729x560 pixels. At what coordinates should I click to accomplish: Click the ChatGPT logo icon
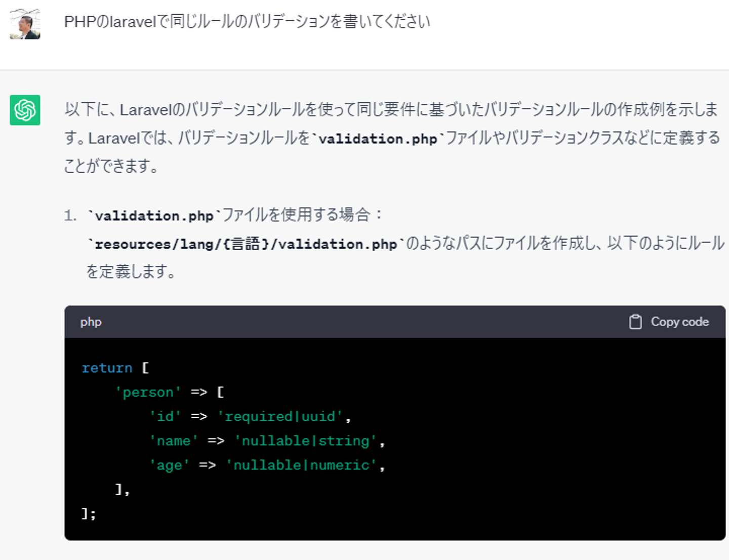(25, 110)
